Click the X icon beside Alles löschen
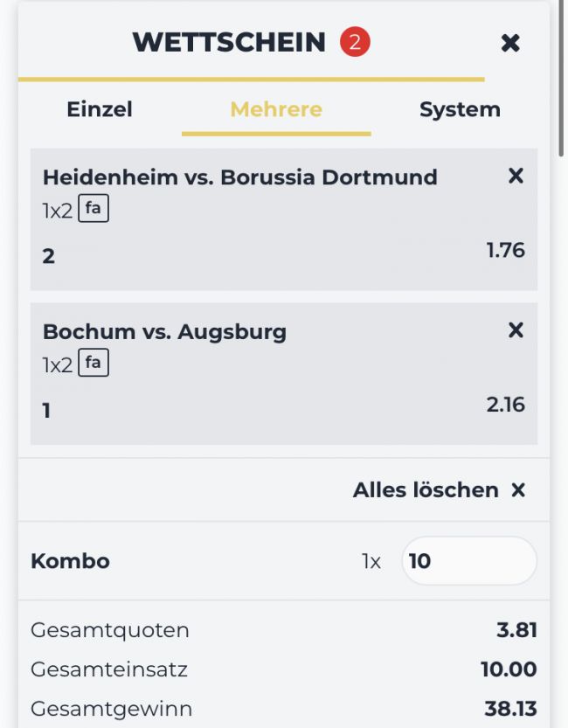 point(518,489)
